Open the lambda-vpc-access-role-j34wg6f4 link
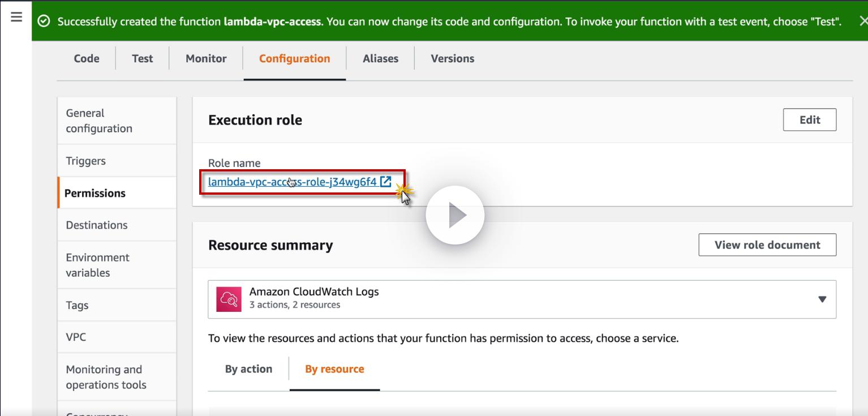Image resolution: width=868 pixels, height=416 pixels. [x=292, y=182]
